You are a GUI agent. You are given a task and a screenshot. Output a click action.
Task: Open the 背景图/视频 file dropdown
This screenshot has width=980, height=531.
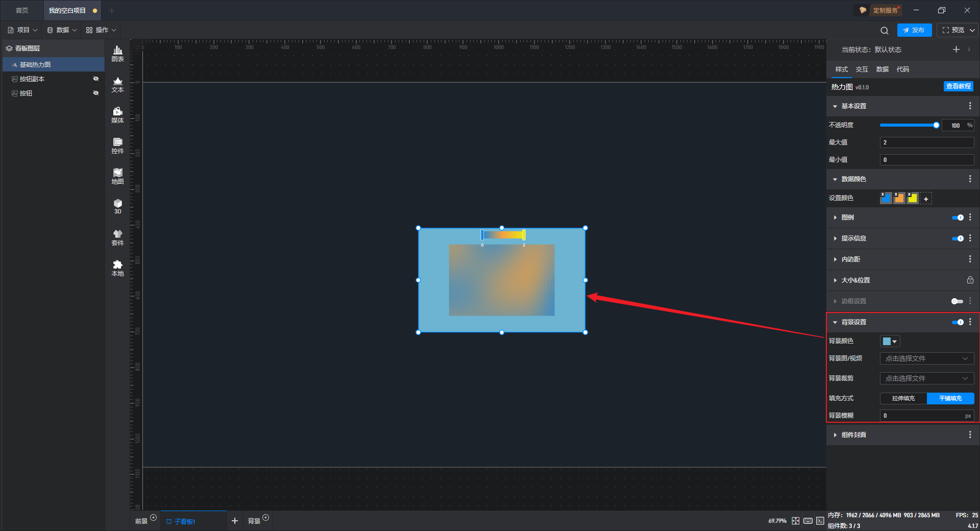pos(927,358)
